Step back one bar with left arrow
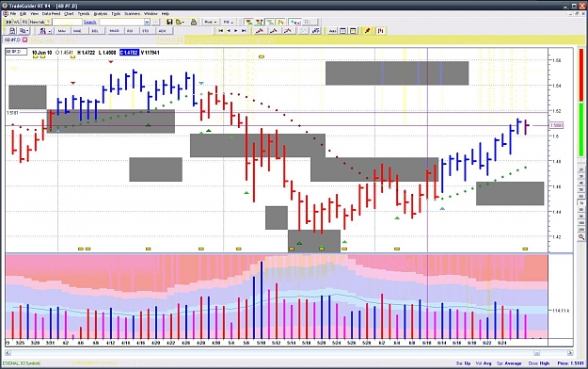The image size is (588, 369). click(x=229, y=31)
